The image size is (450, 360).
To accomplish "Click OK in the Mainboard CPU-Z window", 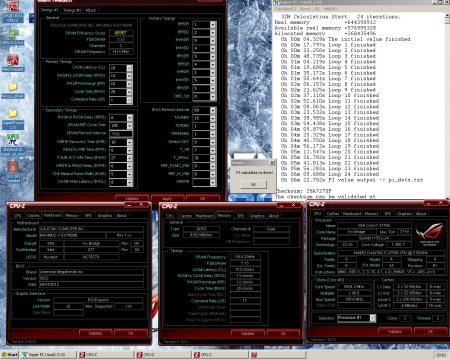I will point(131,333).
